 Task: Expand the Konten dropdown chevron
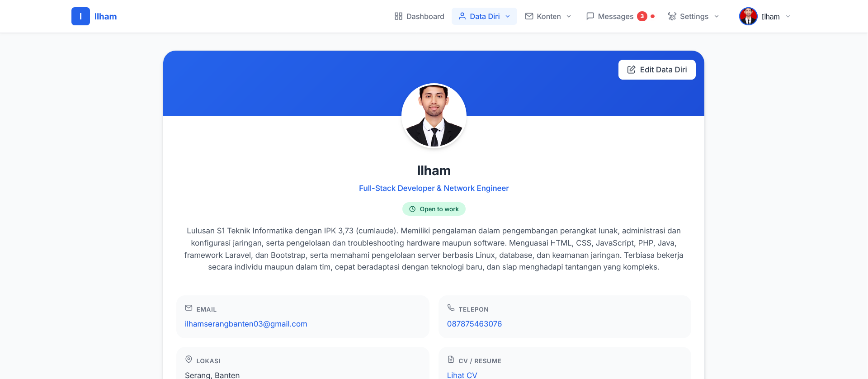point(569,16)
